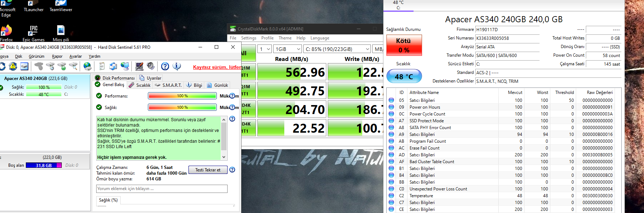Click help icon beside Testi Tekrar et
The height and width of the screenshot is (213, 644).
click(x=232, y=170)
